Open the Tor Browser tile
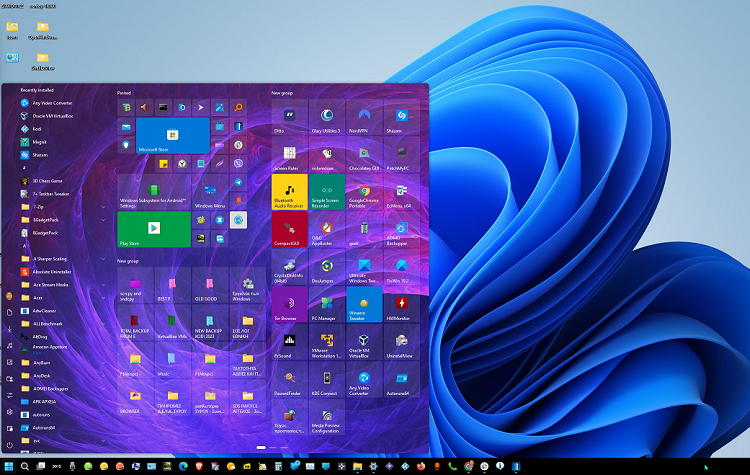750x475 pixels. pyautogui.click(x=289, y=304)
